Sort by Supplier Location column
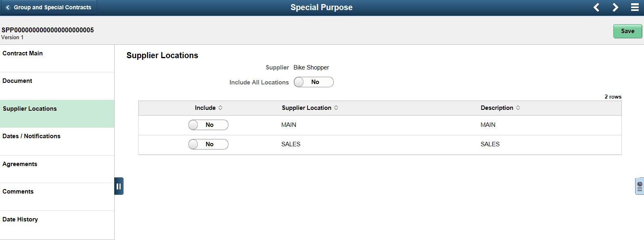 (309, 107)
